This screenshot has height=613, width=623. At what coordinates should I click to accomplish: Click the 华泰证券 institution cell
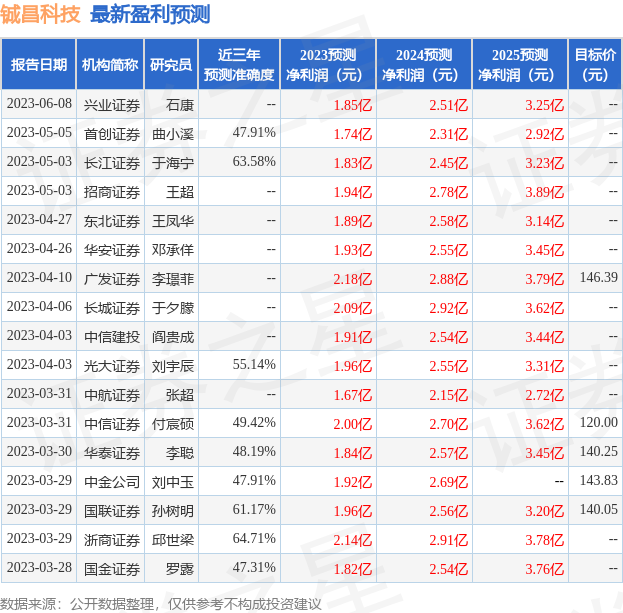[112, 453]
